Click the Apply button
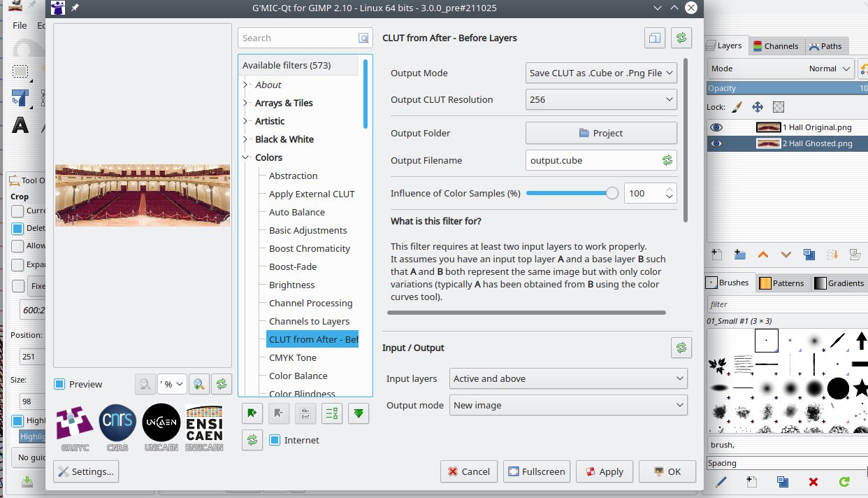The width and height of the screenshot is (868, 498). (x=604, y=471)
